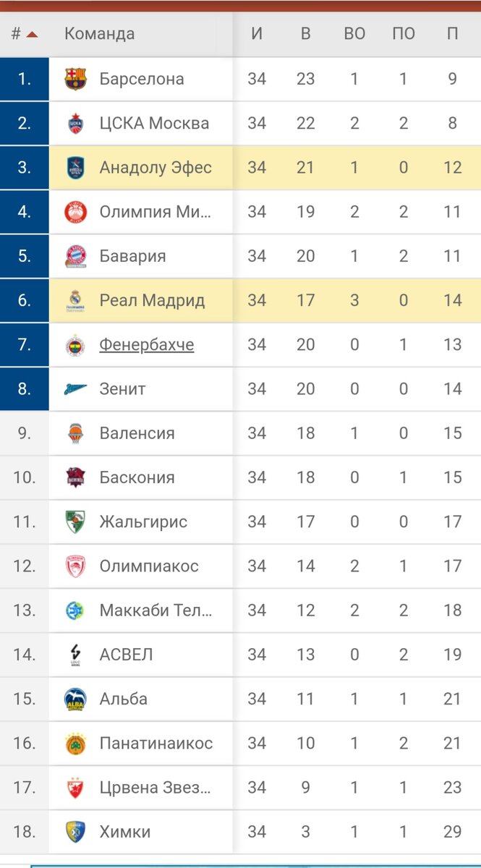
Task: Click the ASVEL lightning bolt emblem
Action: click(x=75, y=654)
